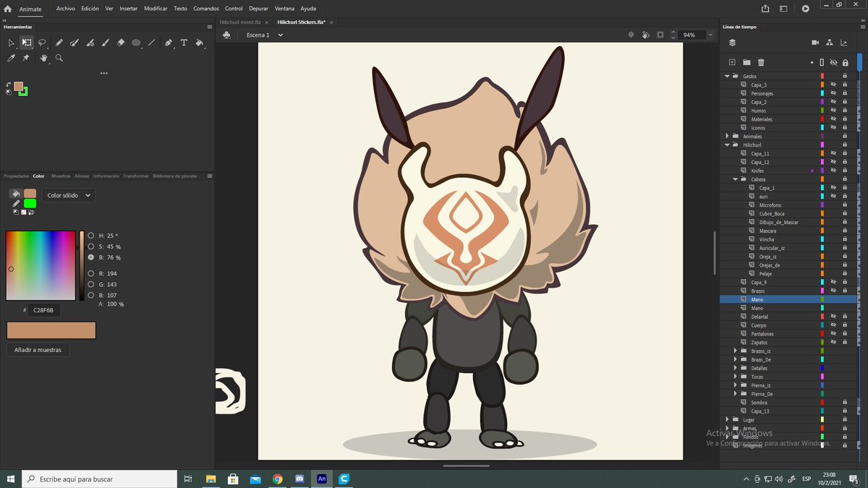Open the Modificar menu
Image resolution: width=868 pixels, height=488 pixels.
pos(156,9)
